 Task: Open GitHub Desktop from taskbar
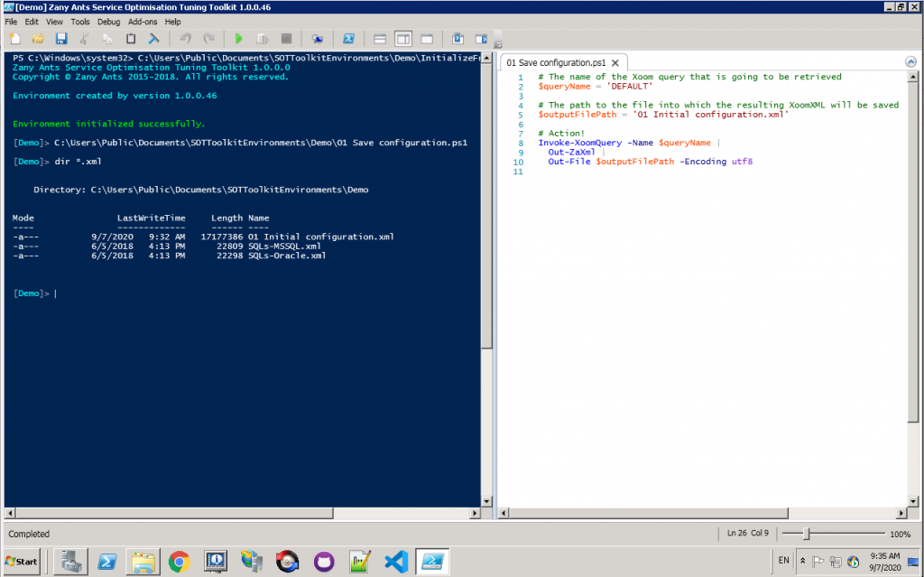point(324,561)
